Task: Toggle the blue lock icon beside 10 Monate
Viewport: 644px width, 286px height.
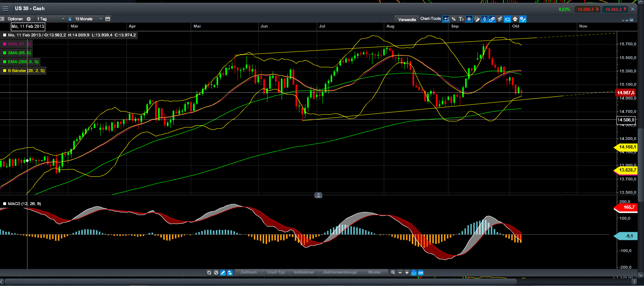Action: (x=70, y=19)
